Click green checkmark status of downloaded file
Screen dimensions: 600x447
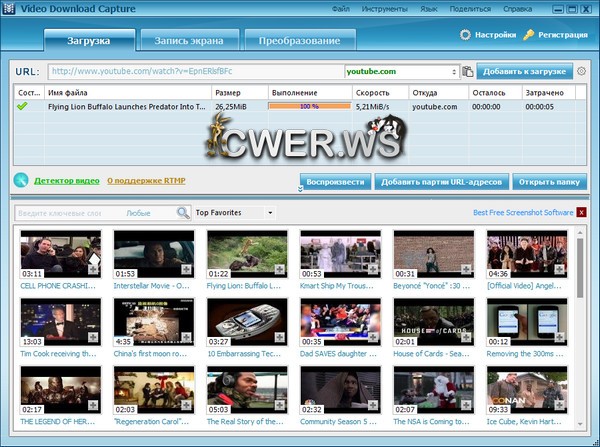click(22, 106)
